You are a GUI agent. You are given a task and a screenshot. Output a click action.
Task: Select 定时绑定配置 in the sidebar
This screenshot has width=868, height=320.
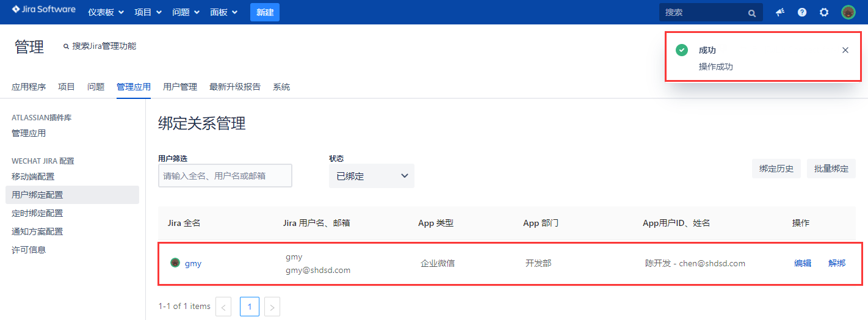tap(37, 213)
